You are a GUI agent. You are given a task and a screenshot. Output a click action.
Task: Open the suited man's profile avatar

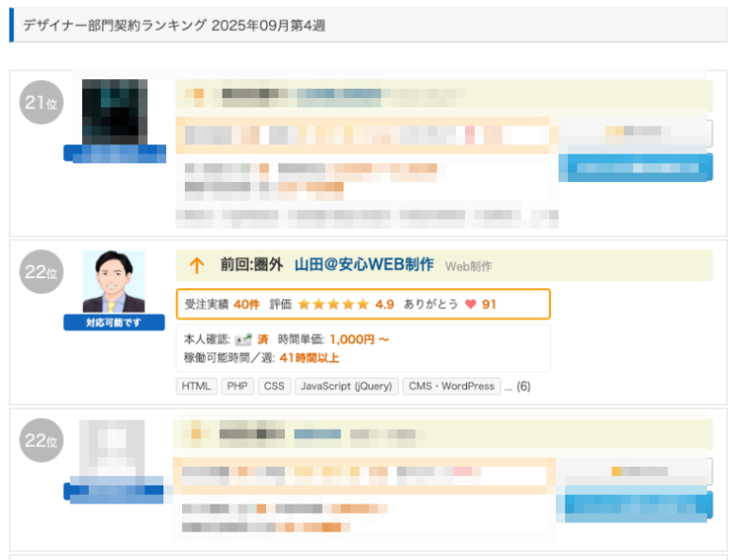(x=113, y=282)
